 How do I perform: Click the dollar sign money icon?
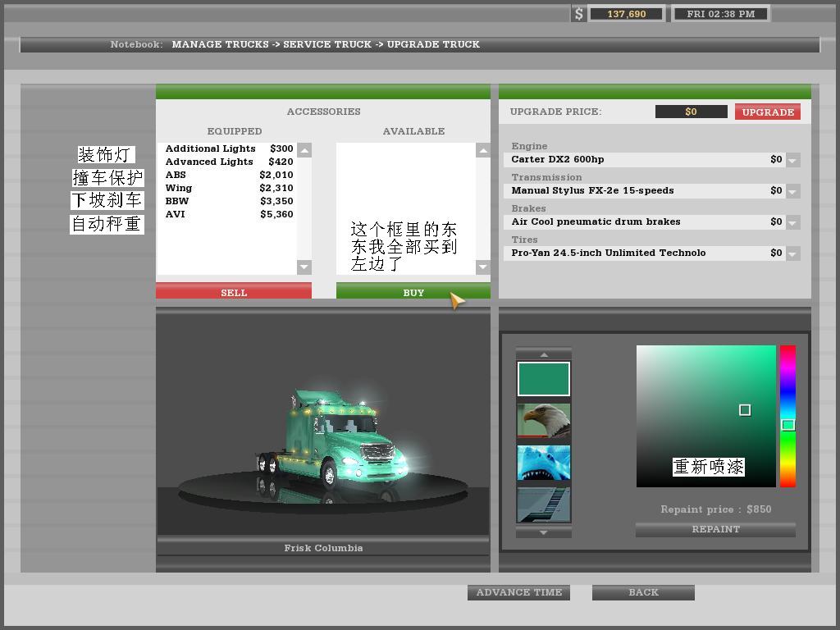pos(578,14)
